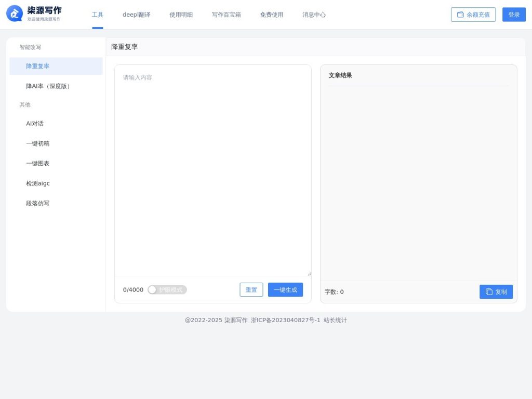
Task: Switch to 使用明细 tab
Action: (x=181, y=15)
